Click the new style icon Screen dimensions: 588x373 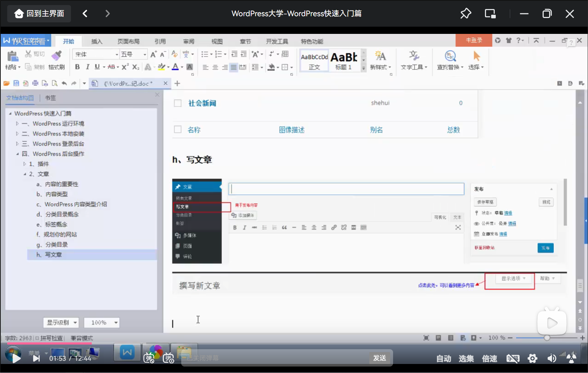point(380,55)
